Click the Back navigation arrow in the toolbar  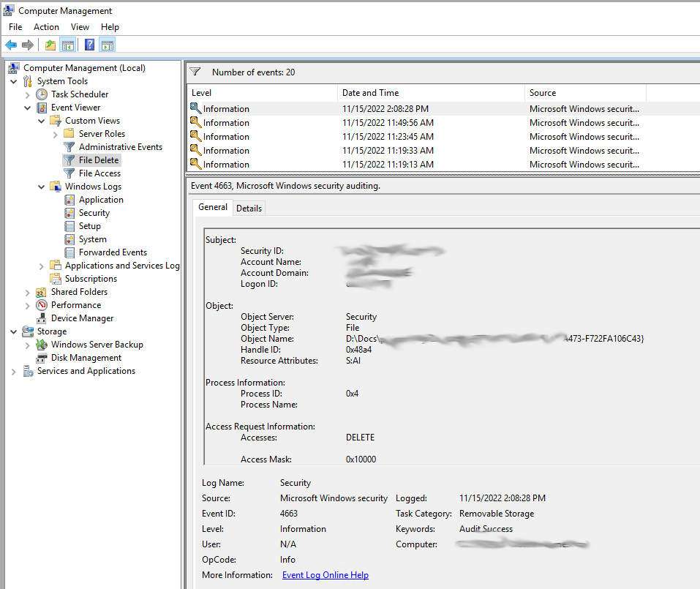pos(10,45)
